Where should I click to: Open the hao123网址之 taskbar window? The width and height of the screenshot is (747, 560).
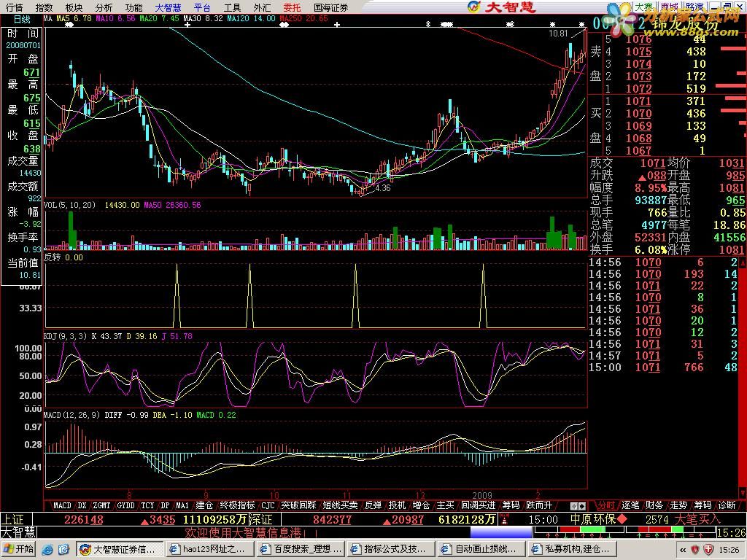[x=210, y=549]
